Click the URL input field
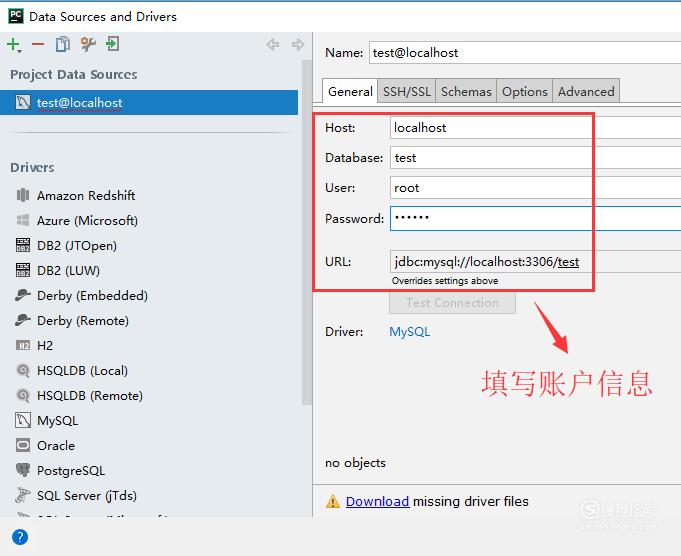Screen dimensions: 681x556 pos(535,261)
